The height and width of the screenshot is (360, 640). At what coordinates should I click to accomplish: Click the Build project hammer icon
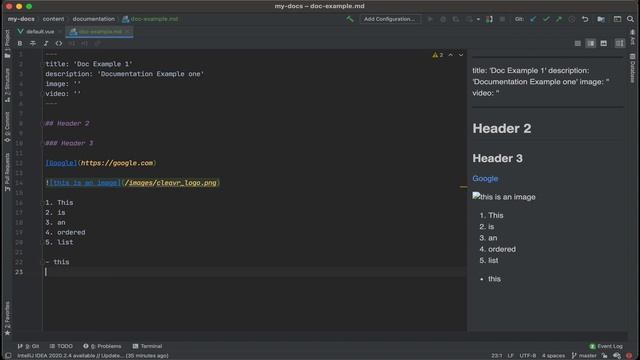tap(350, 19)
